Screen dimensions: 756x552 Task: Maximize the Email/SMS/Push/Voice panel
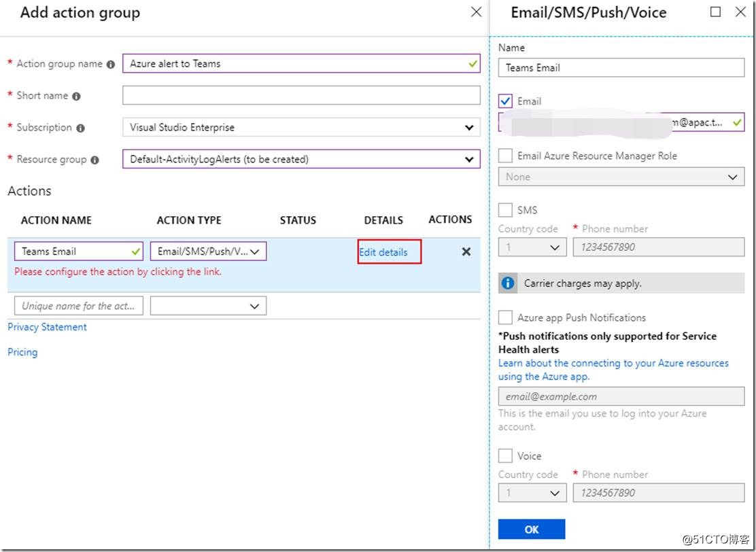pyautogui.click(x=716, y=12)
